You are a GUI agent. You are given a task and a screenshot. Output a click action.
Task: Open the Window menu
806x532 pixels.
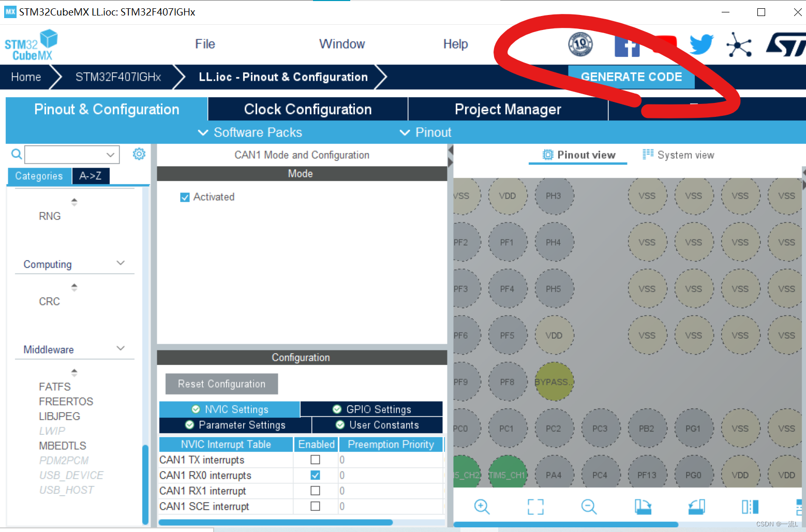point(342,44)
